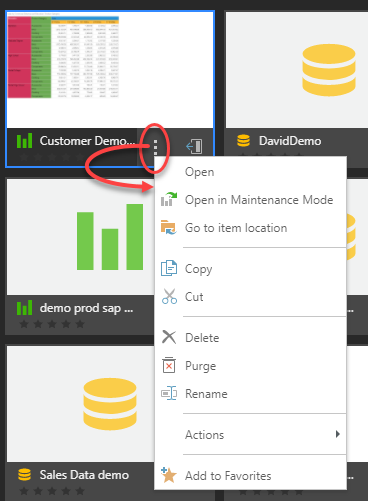
Task: Select Copy in the context menu
Action: pyautogui.click(x=250, y=269)
